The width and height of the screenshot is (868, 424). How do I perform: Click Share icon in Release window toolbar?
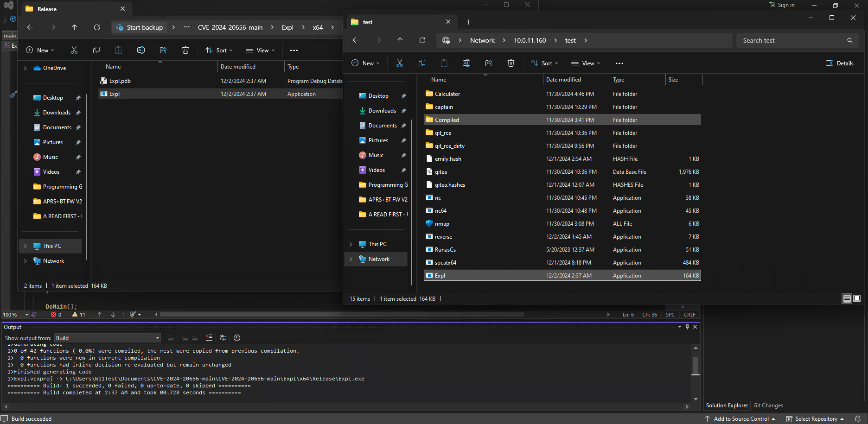click(x=163, y=50)
